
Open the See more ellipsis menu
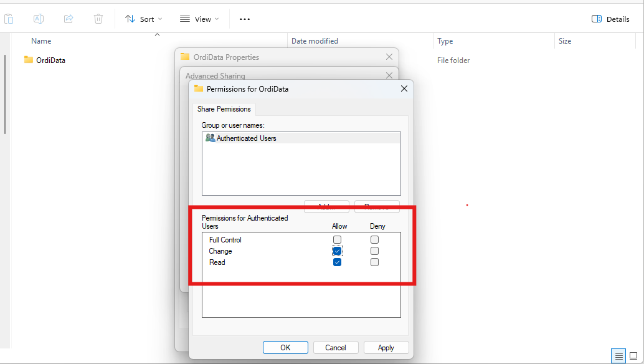click(x=245, y=19)
